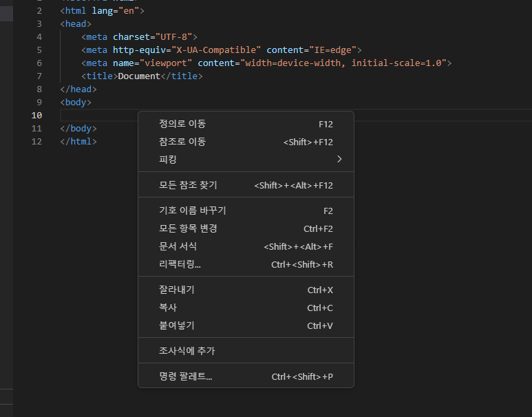The image size is (532, 417).
Task: Click line number 3 in gutter
Action: click(x=39, y=24)
